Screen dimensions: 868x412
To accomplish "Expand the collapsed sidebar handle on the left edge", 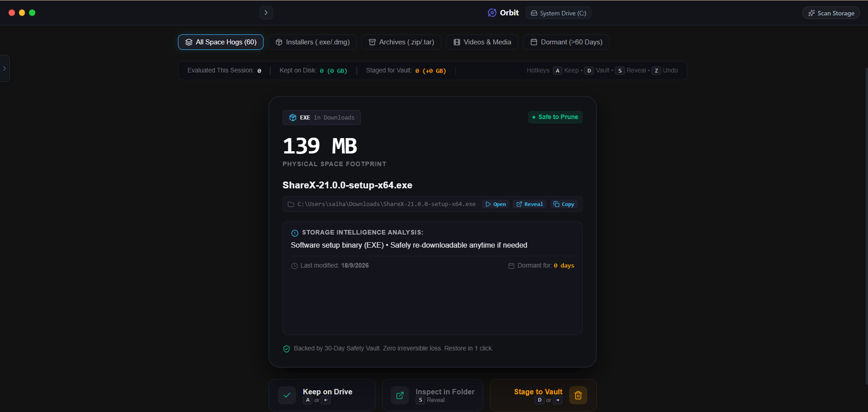I will click(5, 68).
